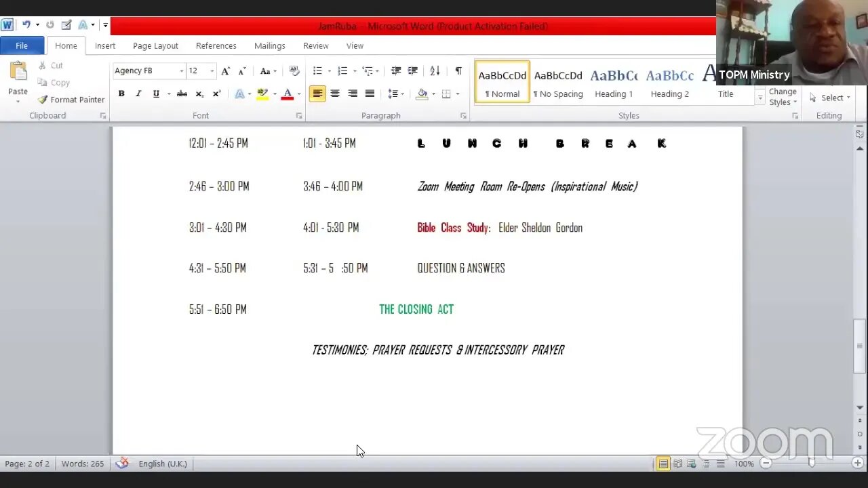Click the Bullets list icon
The image size is (868, 488).
(317, 71)
